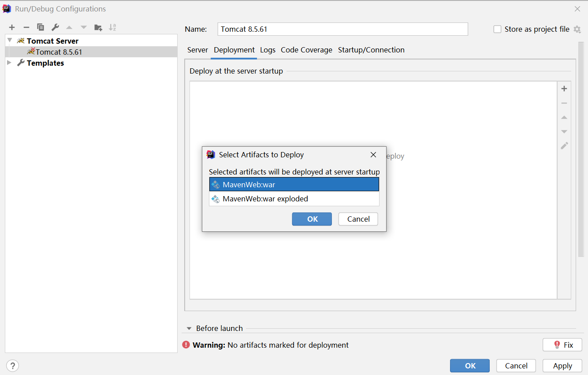Click Templates wrench icon in tree
The height and width of the screenshot is (375, 588).
coord(21,63)
